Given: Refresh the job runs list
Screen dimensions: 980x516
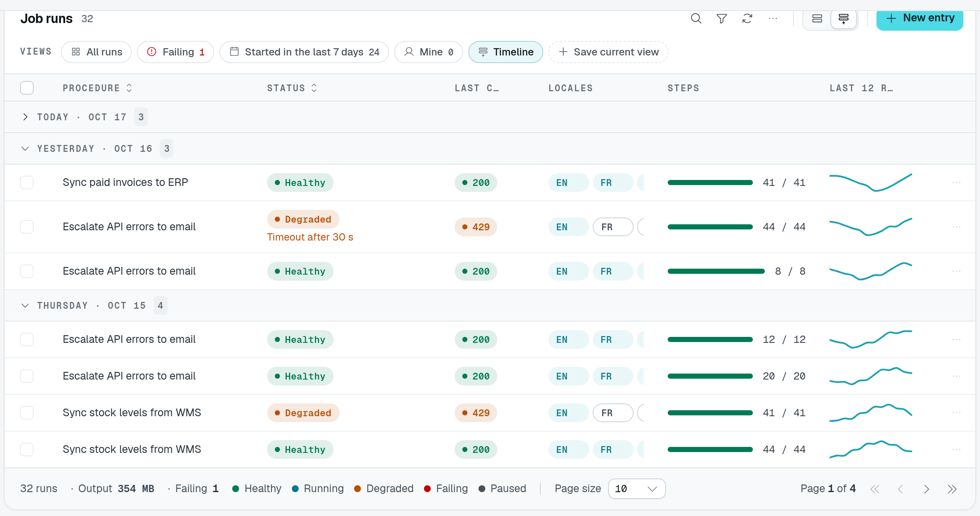Looking at the screenshot, I should 747,19.
